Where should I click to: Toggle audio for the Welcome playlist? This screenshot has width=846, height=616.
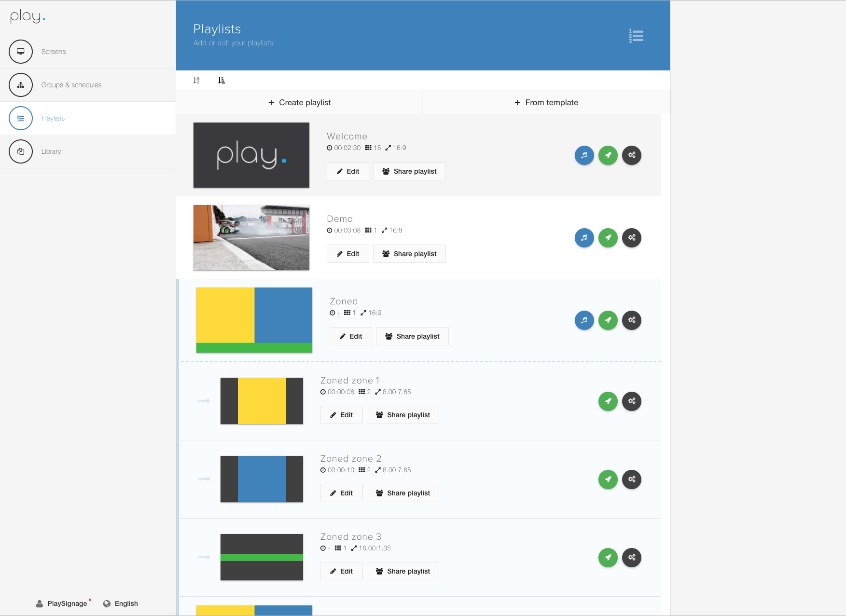[584, 155]
